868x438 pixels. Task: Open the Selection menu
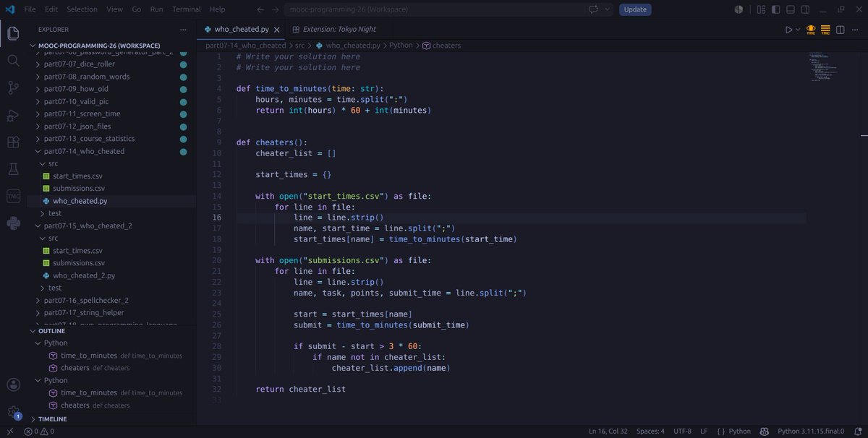click(82, 9)
